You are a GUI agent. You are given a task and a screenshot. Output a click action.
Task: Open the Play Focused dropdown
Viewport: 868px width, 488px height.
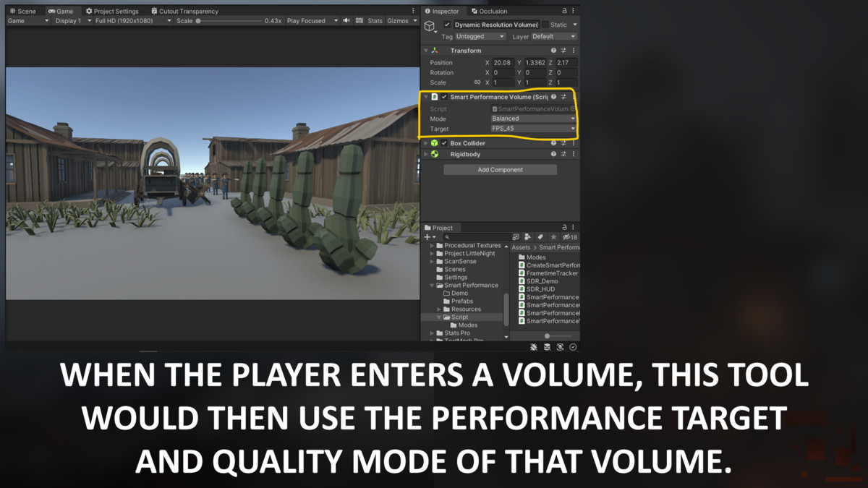point(312,21)
